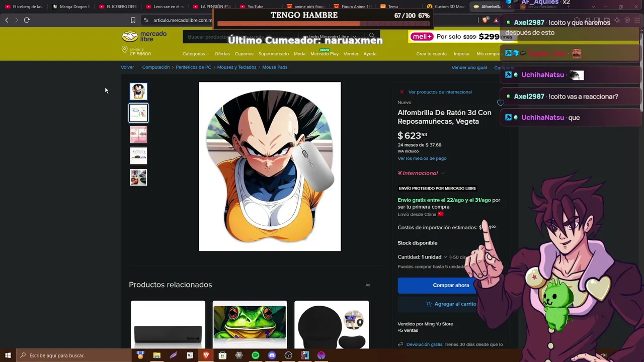Select the first Vegeta face thumbnail
Image resolution: width=644 pixels, height=362 pixels.
click(138, 92)
